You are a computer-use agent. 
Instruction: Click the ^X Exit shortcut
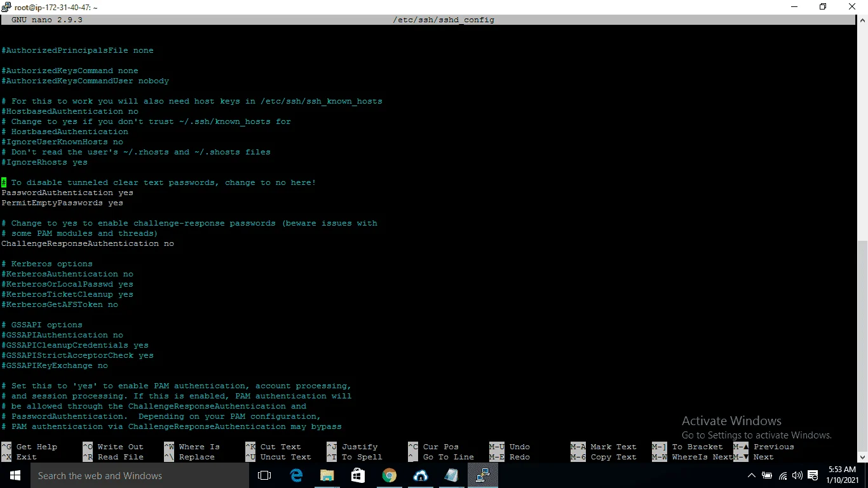coord(19,457)
